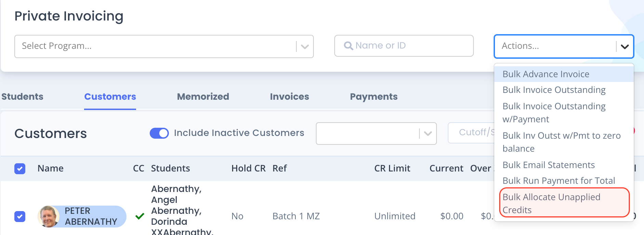Click Peter Abernathy's profile photo
This screenshot has height=235, width=644.
click(49, 217)
